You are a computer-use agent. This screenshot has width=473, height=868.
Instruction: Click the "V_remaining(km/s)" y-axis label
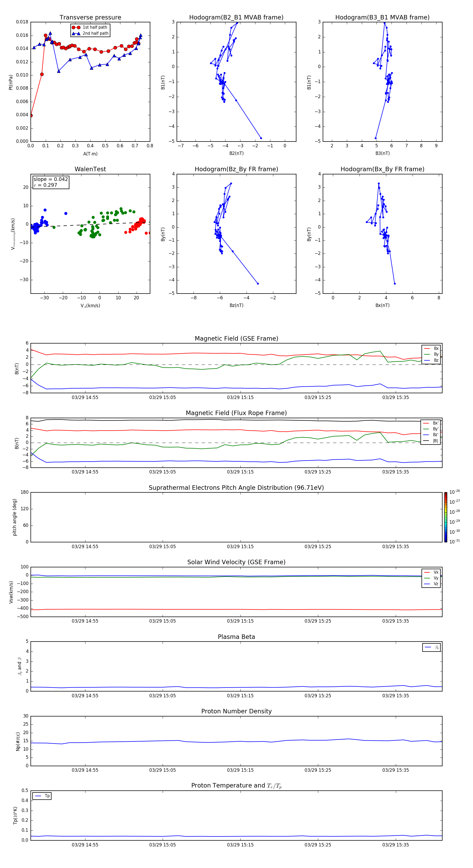[x=13, y=234]
